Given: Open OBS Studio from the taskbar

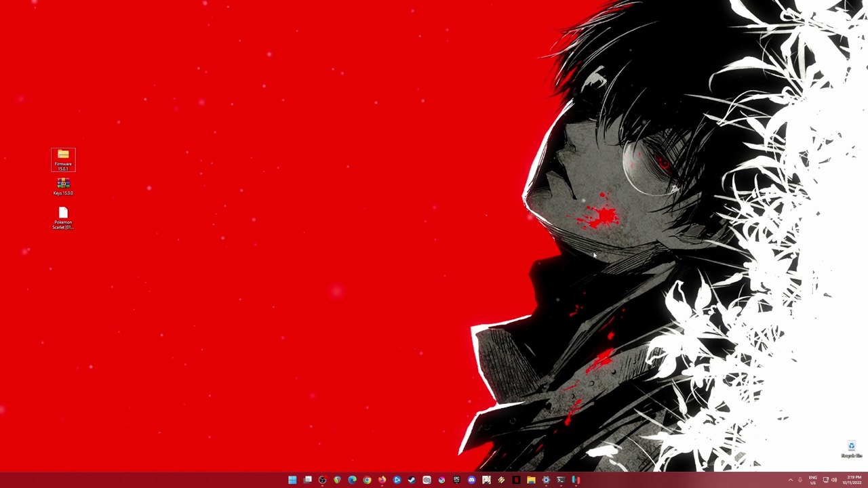Looking at the screenshot, I should click(x=322, y=480).
